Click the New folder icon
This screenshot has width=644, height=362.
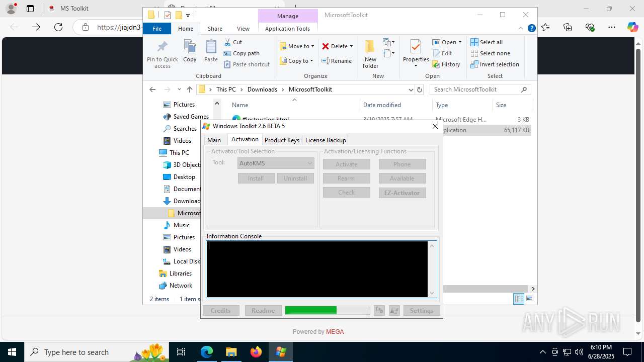(370, 47)
